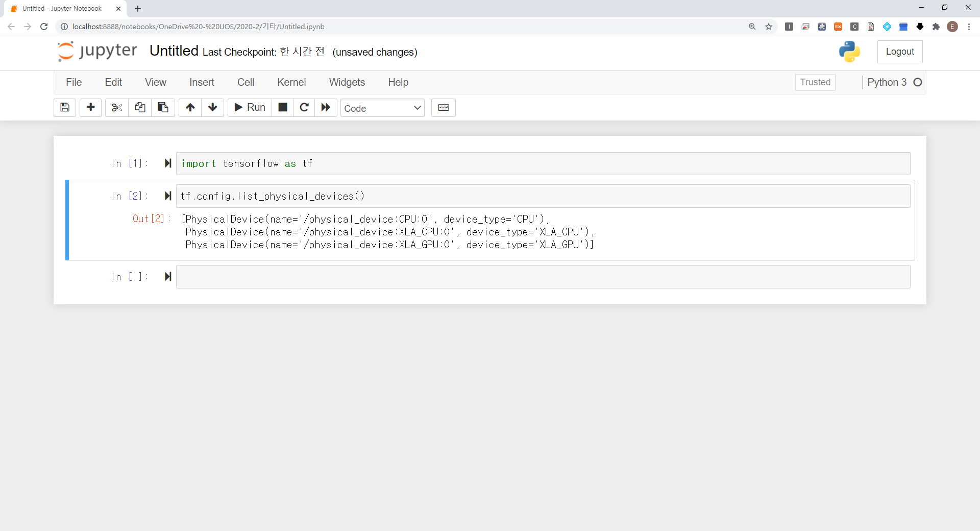Open the Kernel menu
This screenshot has width=980, height=531.
point(291,82)
